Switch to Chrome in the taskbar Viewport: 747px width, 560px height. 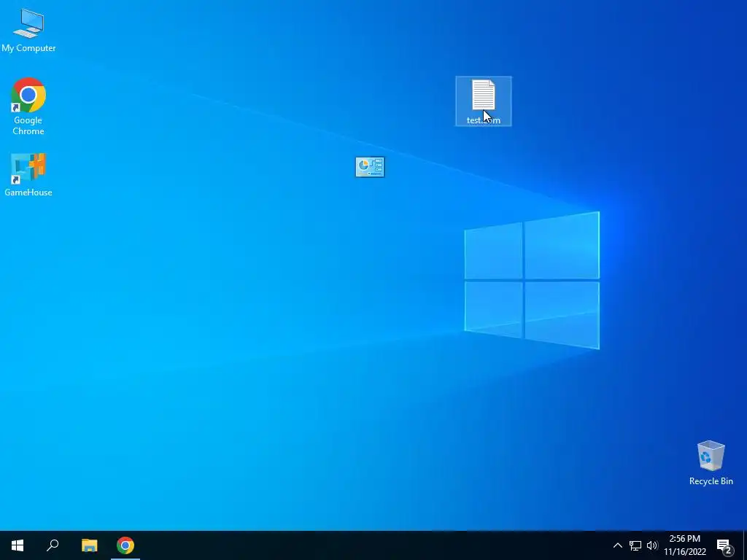[125, 545]
